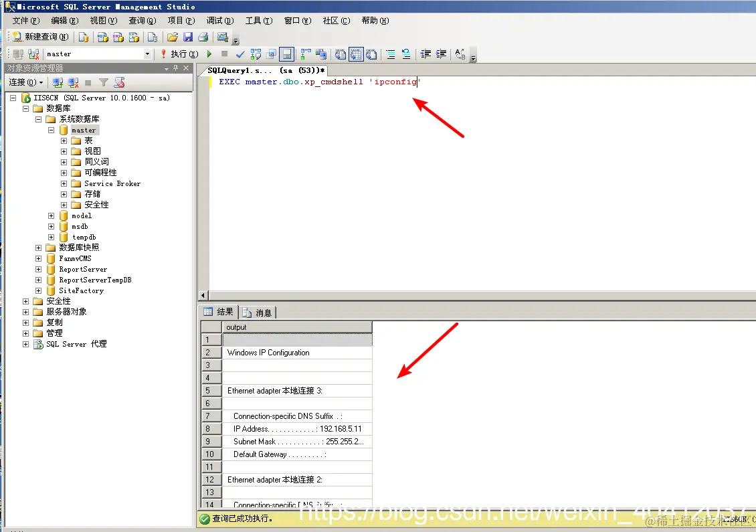Click the Decrease Indent icon

426,54
